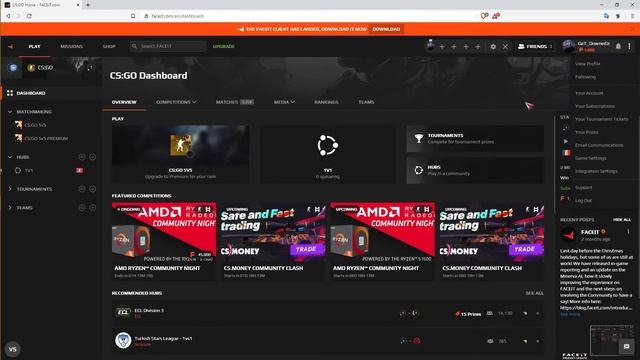640x360 pixels.
Task: Open the first CS.MONEY Community Clash card
Action: point(273,241)
